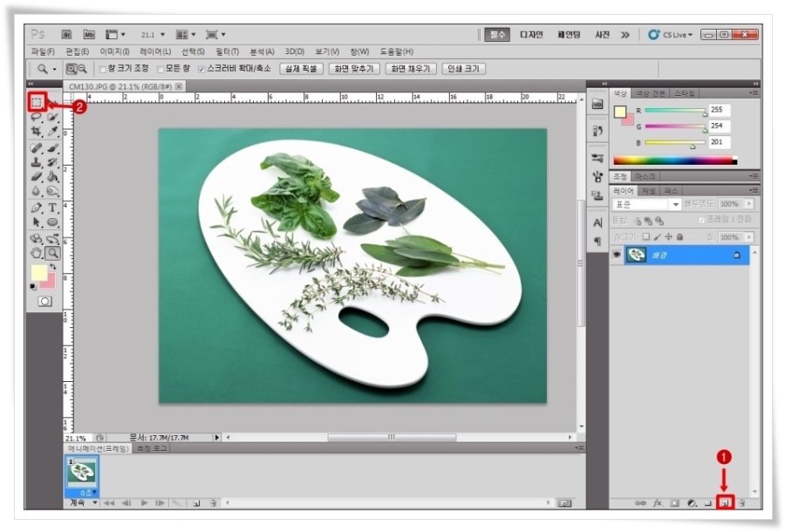Select the Eyedropper tool
The width and height of the screenshot is (785, 532).
52,132
